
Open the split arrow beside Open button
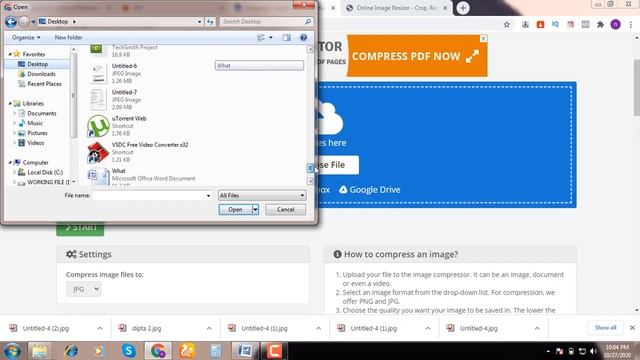pyautogui.click(x=255, y=210)
